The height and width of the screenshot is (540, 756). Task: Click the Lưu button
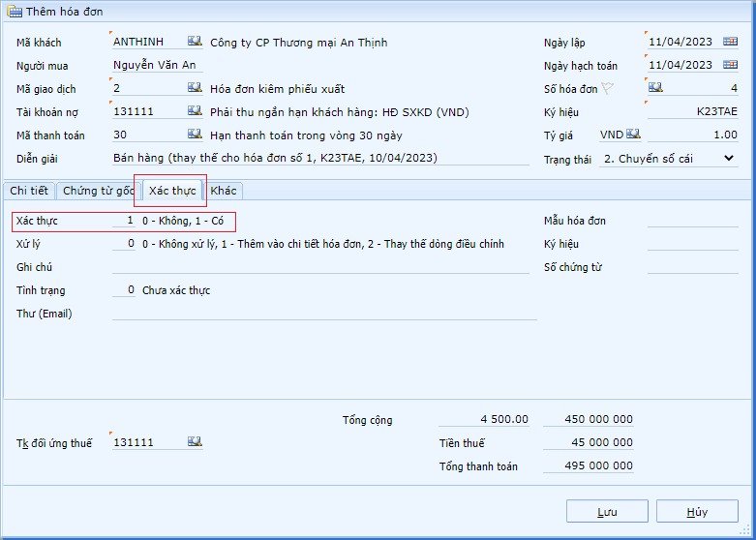(607, 512)
